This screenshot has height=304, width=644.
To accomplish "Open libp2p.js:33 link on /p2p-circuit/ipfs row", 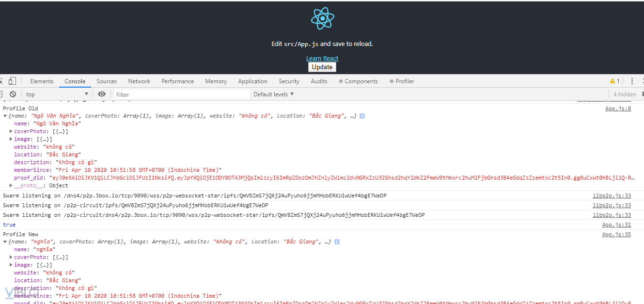I will [x=612, y=205].
